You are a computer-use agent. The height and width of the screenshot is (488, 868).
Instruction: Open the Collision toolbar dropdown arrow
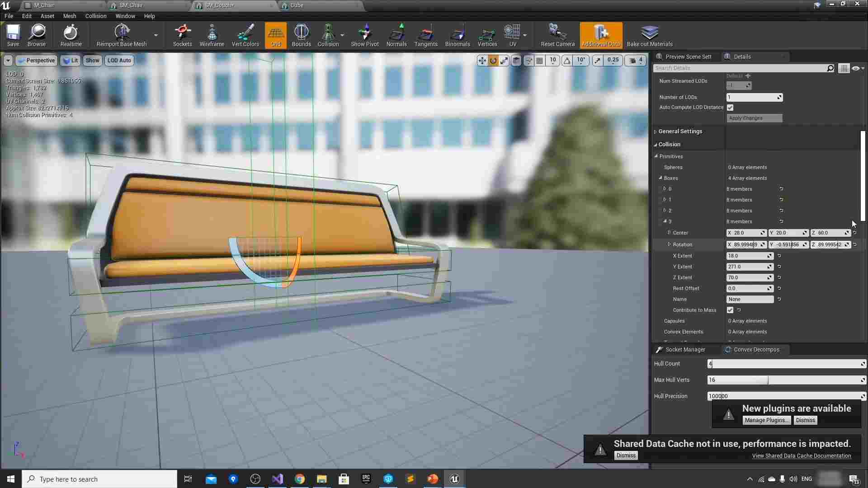point(342,35)
